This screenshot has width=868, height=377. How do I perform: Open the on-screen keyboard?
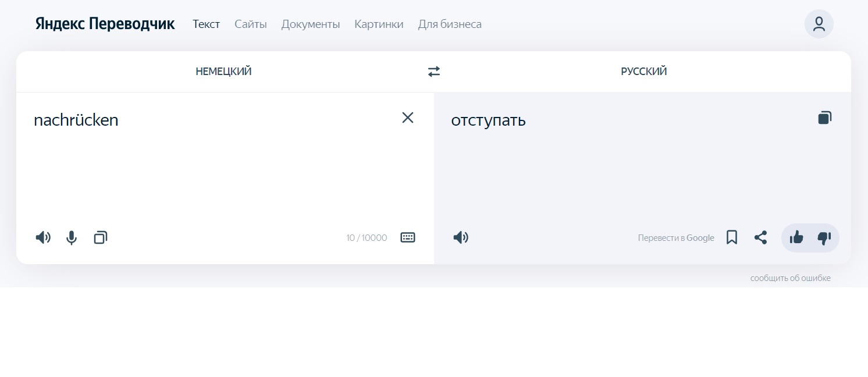click(408, 237)
